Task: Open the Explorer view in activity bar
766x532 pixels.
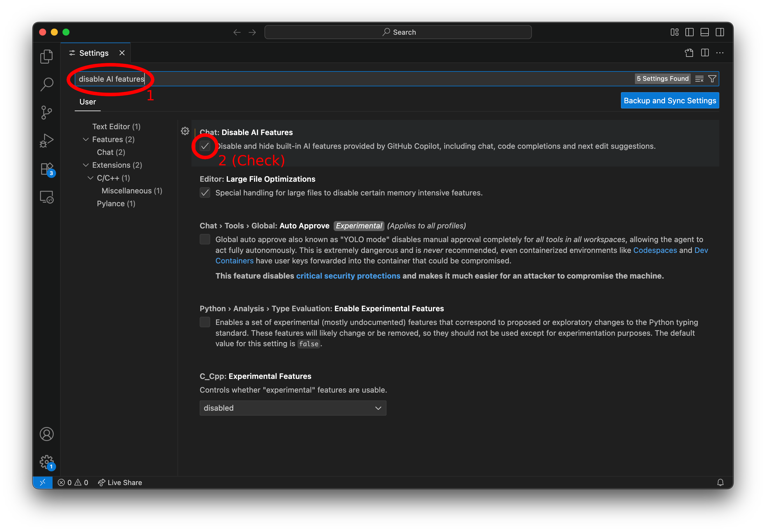Action: point(46,56)
